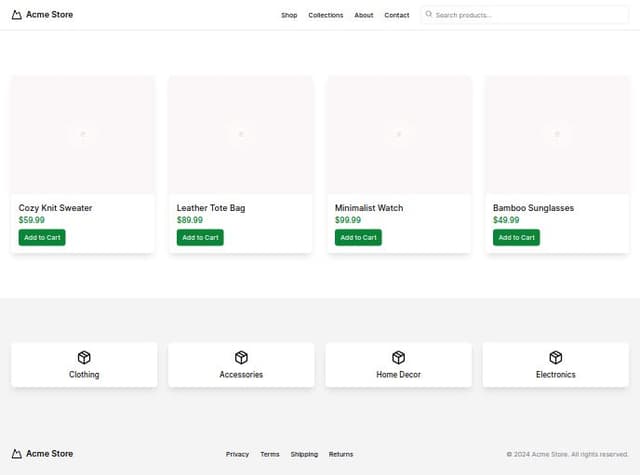Add Bamboo Sunglasses to cart
Screen dimensions: 640x475
[x=516, y=238]
